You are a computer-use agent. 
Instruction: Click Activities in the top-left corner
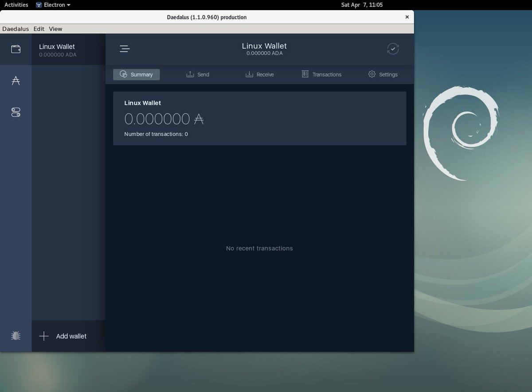point(16,5)
